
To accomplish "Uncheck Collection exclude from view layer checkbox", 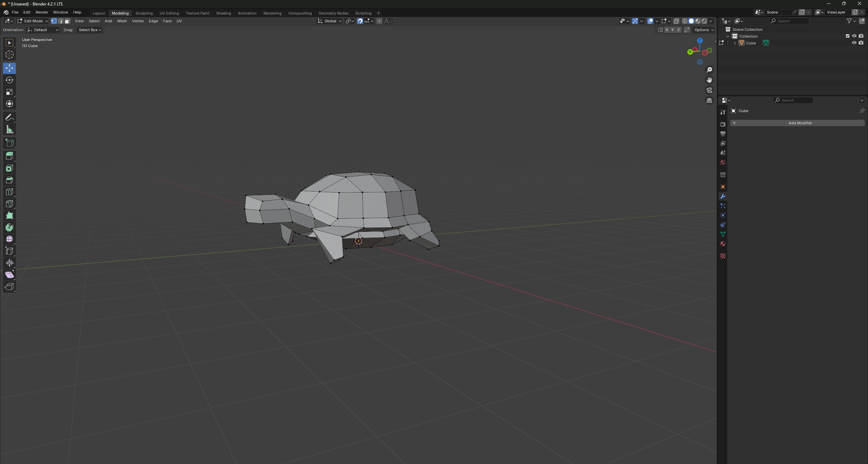I will point(848,36).
